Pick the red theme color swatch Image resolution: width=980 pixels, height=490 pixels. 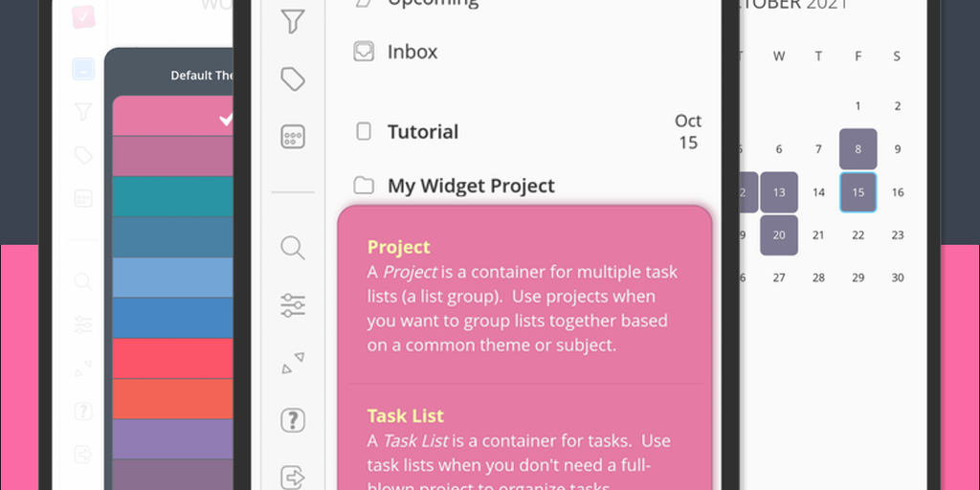click(173, 358)
